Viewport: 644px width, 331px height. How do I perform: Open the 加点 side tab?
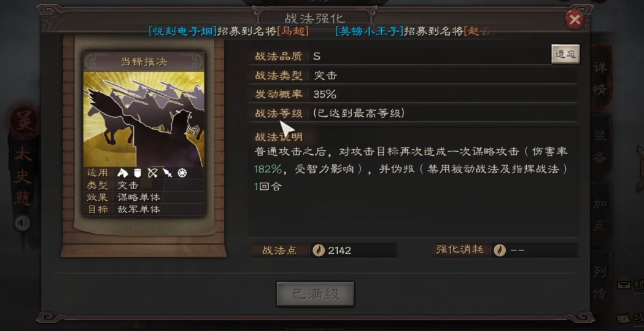pyautogui.click(x=600, y=214)
